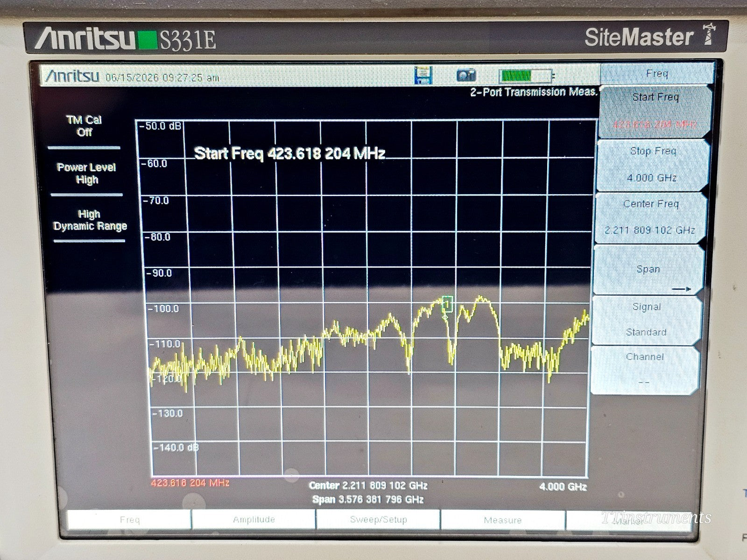Open the Measure main menu tab
The image size is (747, 560).
point(502,520)
